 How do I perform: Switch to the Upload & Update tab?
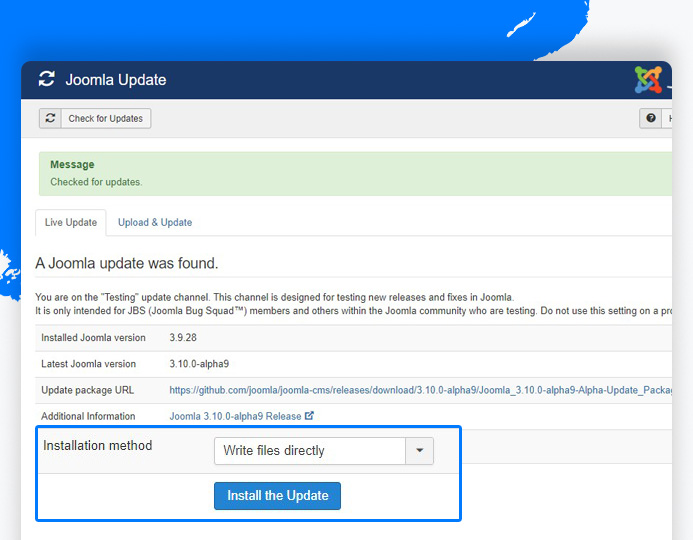155,222
